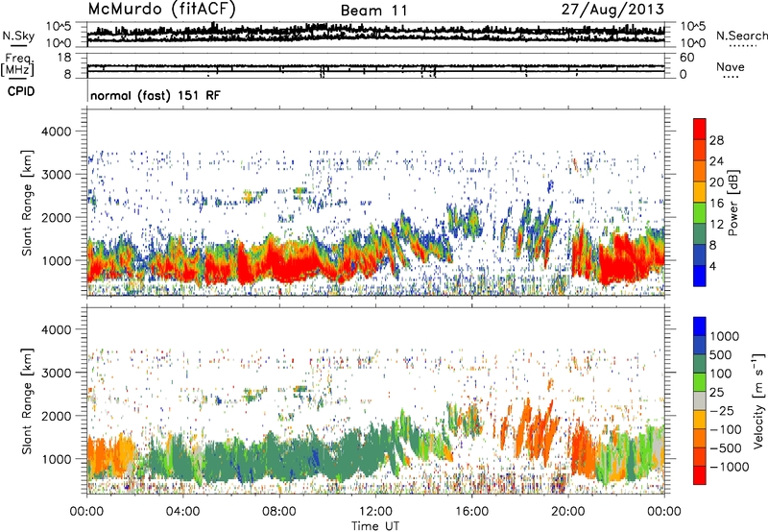
Task: Click velocity colorbar value '-25'
Action: [722, 410]
